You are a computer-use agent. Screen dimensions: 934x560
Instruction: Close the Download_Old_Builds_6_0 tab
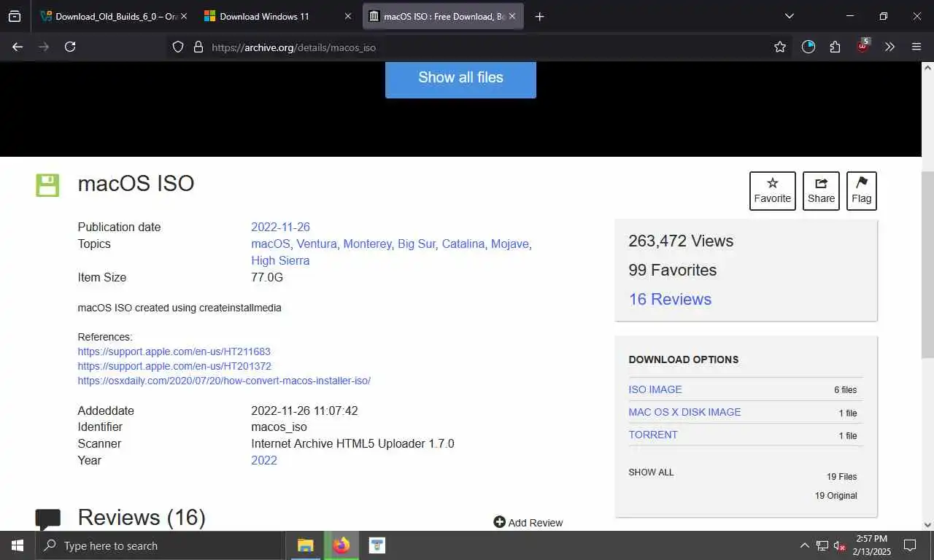[x=183, y=16]
